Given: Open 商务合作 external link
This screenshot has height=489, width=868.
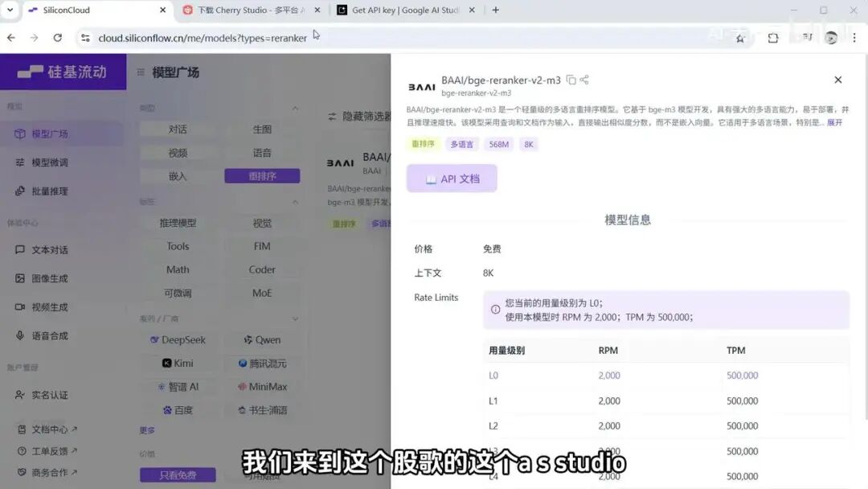Looking at the screenshot, I should (x=47, y=472).
